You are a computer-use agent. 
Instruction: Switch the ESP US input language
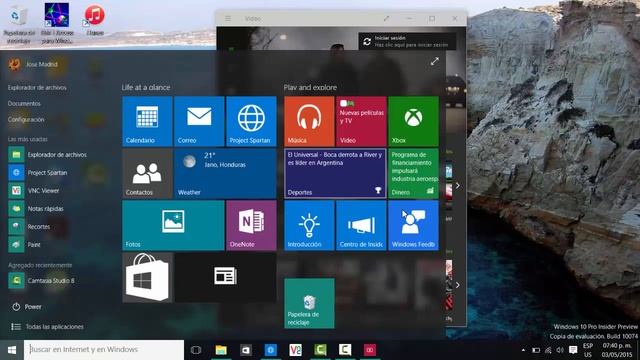[588, 350]
